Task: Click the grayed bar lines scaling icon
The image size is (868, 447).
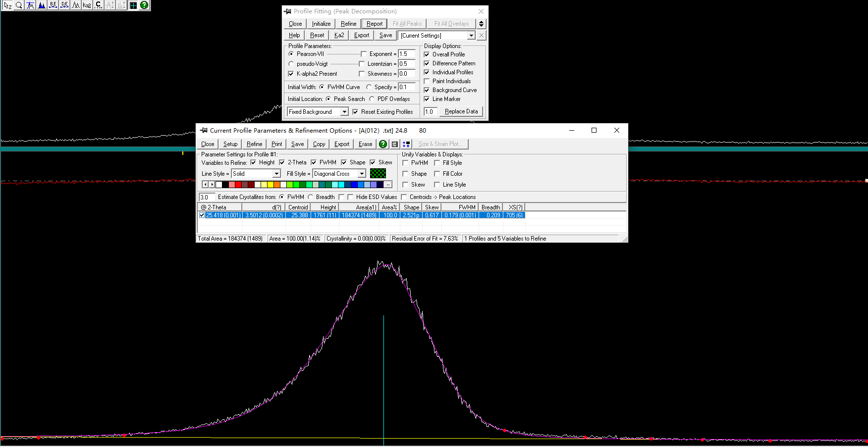Action: pos(121,5)
